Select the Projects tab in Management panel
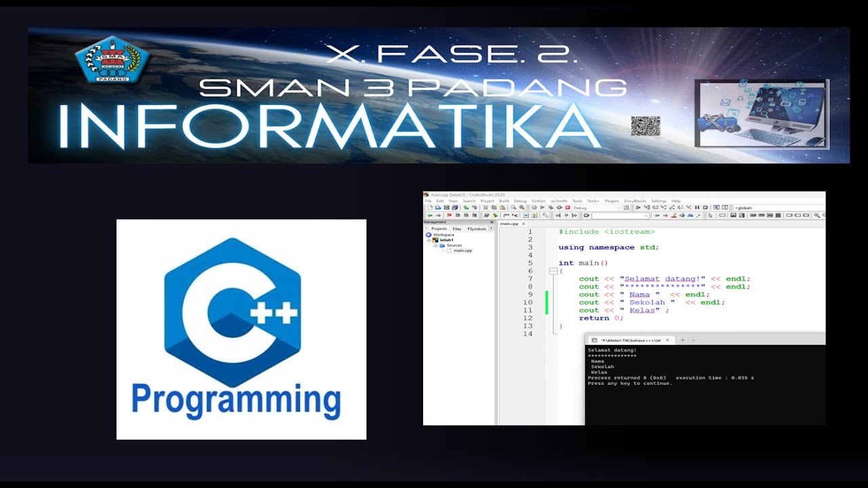The image size is (868, 488). coord(439,229)
